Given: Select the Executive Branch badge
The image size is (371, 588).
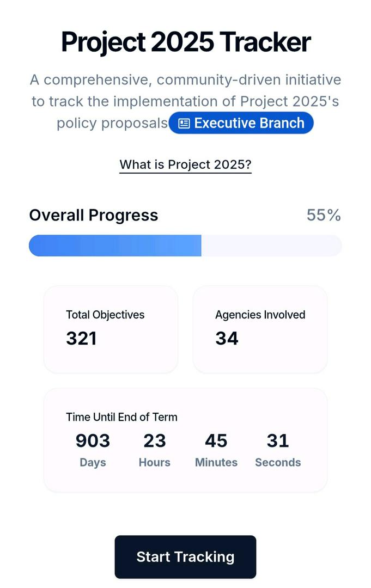Looking at the screenshot, I should click(241, 123).
